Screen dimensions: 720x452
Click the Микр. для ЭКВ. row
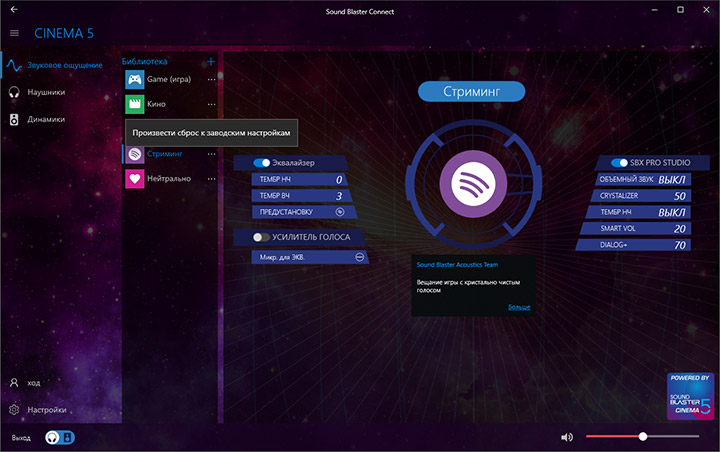[310, 257]
